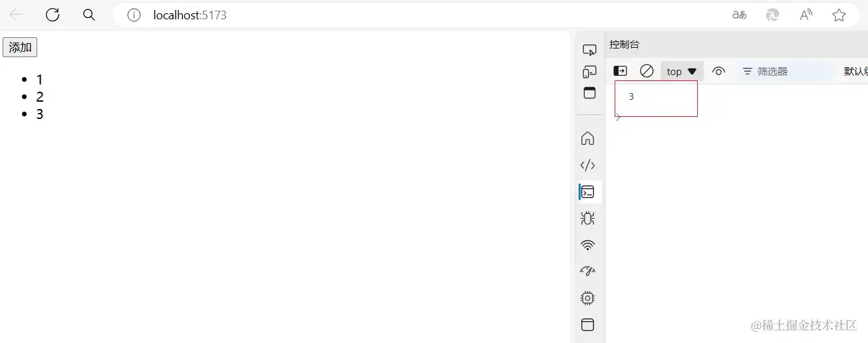Create live expression eye icon

point(718,71)
